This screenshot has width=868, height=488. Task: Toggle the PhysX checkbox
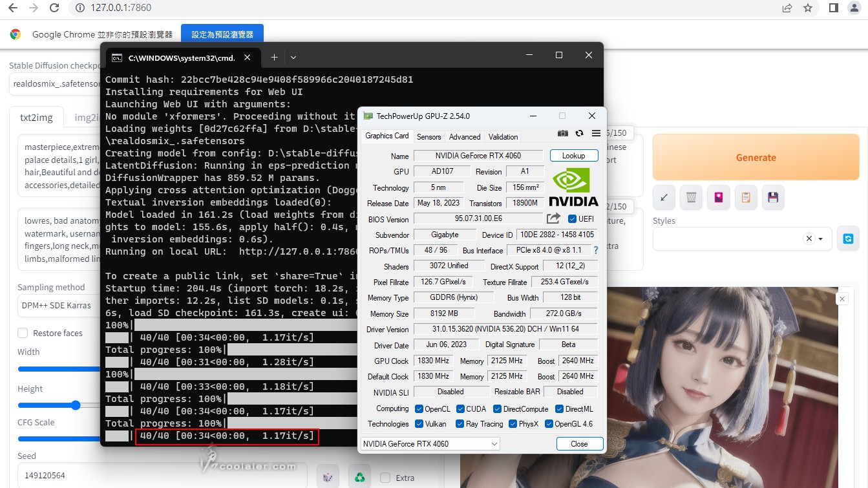[513, 424]
